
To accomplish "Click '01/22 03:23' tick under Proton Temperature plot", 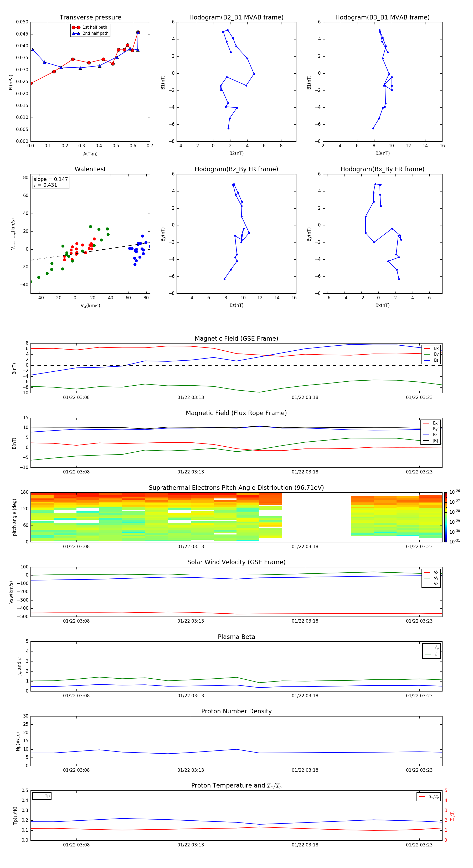I will [419, 845].
